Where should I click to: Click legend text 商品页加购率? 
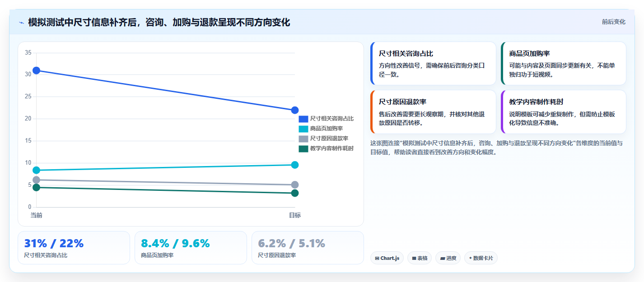tap(327, 129)
